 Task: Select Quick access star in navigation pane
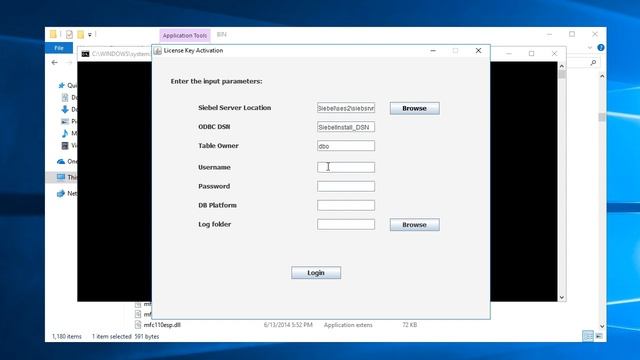coord(62,85)
